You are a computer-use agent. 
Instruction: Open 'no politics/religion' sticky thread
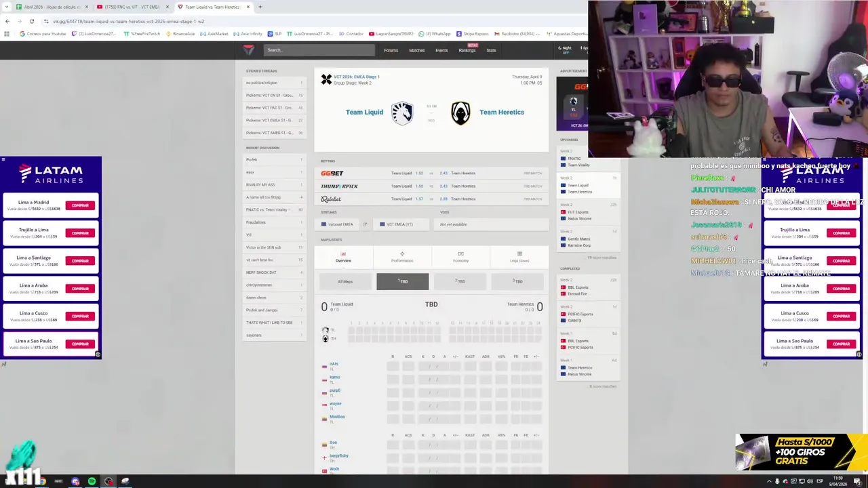click(275, 83)
